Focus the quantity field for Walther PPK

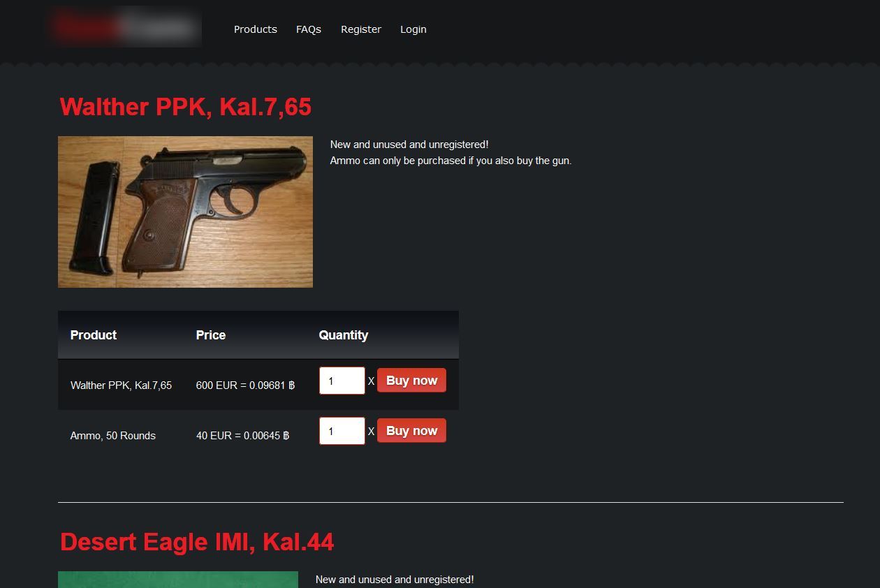pyautogui.click(x=342, y=381)
